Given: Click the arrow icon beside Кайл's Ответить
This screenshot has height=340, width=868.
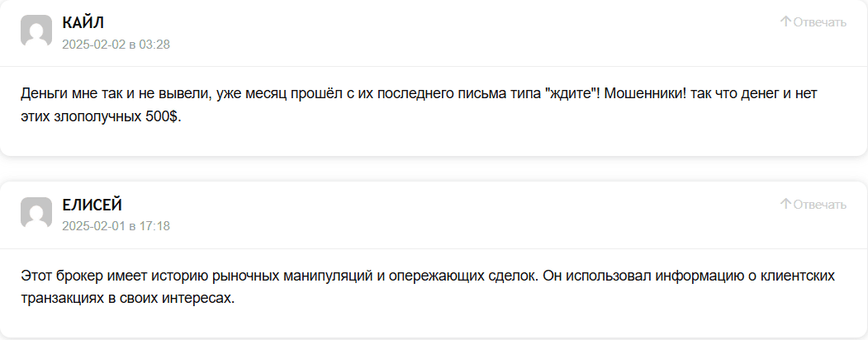Looking at the screenshot, I should pos(785,21).
